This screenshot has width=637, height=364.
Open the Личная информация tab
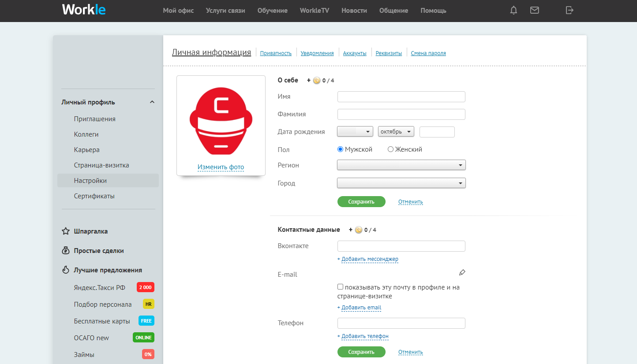pos(211,52)
